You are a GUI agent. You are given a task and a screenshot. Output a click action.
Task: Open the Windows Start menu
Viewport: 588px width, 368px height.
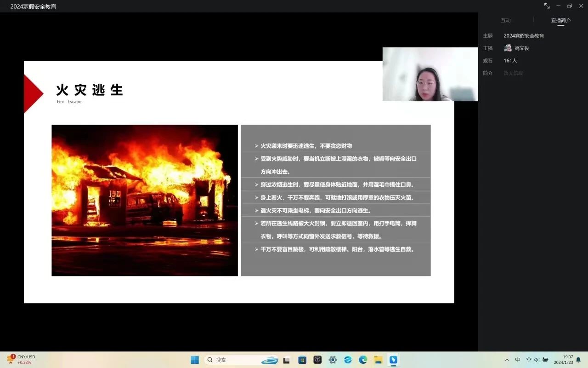(x=195, y=360)
